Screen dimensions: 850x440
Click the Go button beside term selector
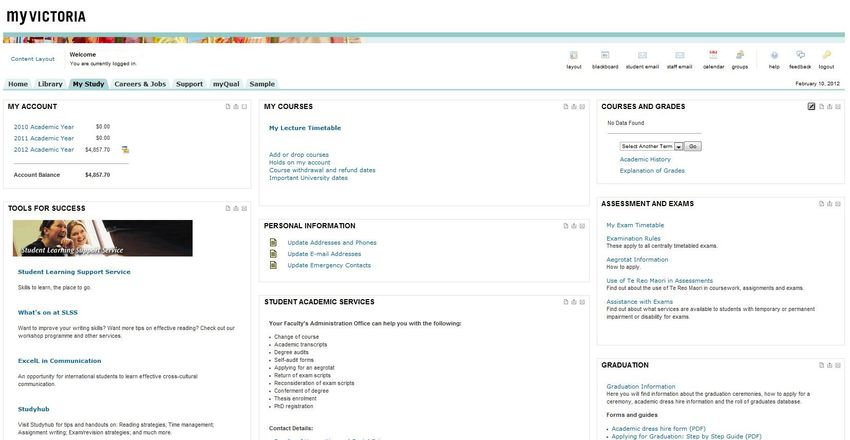(x=693, y=146)
